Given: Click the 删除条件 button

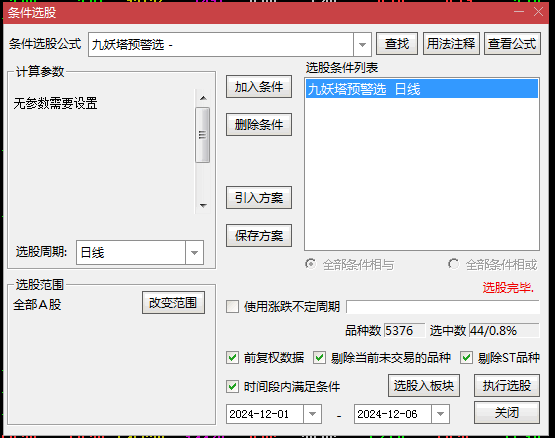Looking at the screenshot, I should pos(259,125).
